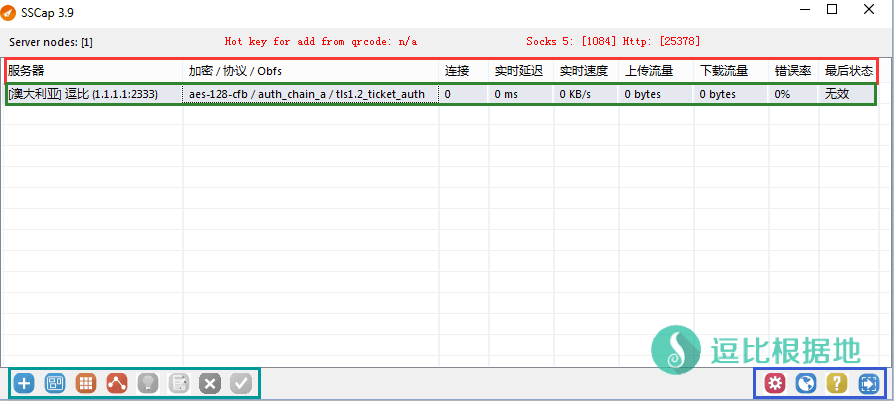
Task: Open help with the yellow question icon
Action: point(836,383)
